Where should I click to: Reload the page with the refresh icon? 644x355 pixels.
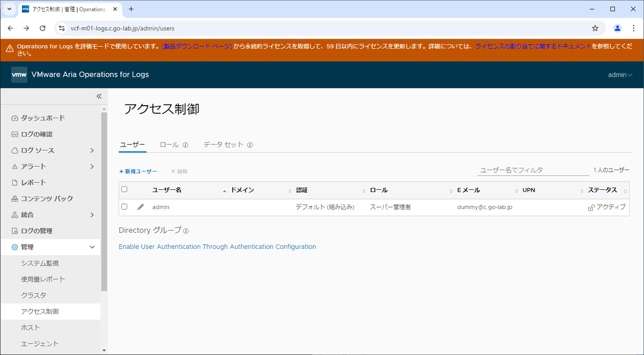point(42,28)
